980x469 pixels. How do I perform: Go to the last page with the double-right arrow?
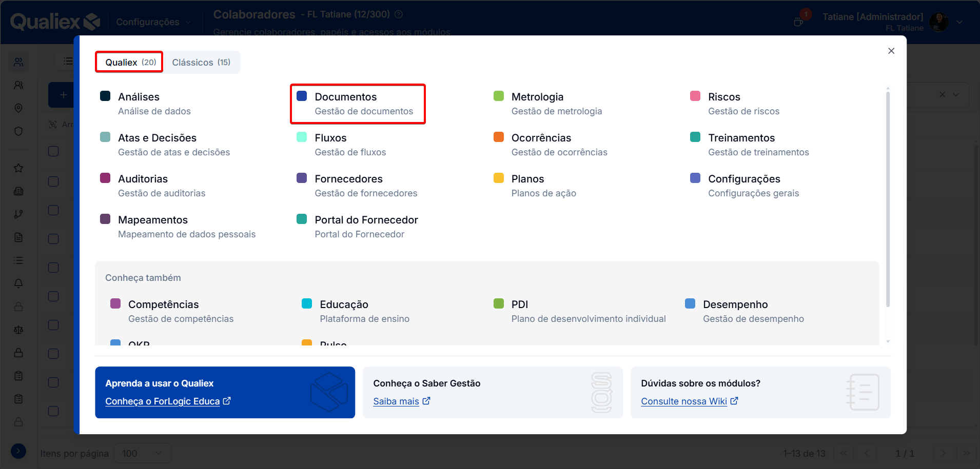click(x=967, y=453)
